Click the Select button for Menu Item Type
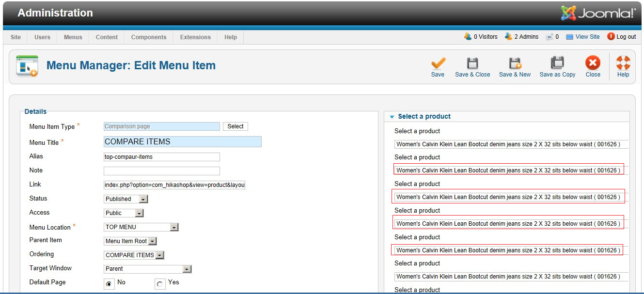The height and width of the screenshot is (294, 644). click(236, 126)
